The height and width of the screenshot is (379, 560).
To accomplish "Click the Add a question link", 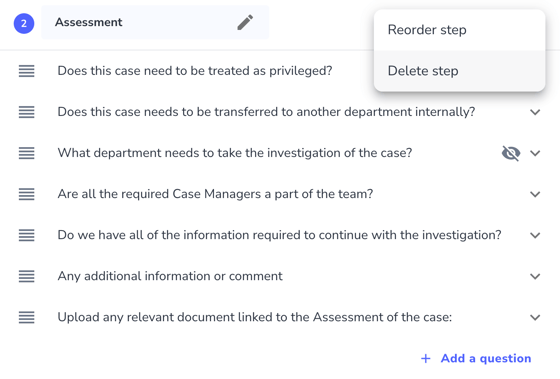I will (x=476, y=358).
